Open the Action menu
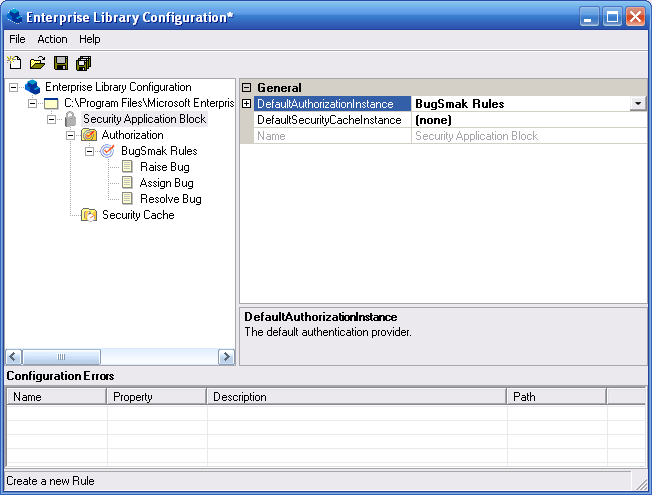Viewport: 652px width, 495px height. coord(52,39)
